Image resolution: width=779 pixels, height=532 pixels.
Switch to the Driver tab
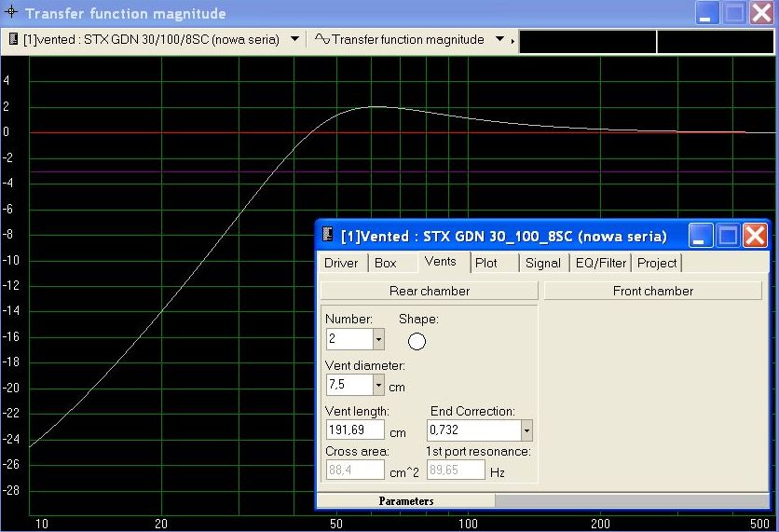[x=341, y=264]
